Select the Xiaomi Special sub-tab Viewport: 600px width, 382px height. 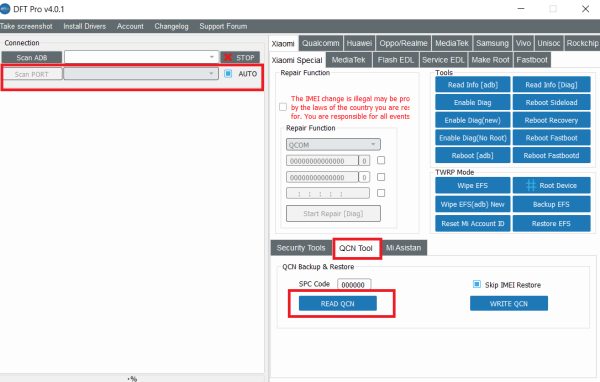click(x=297, y=60)
